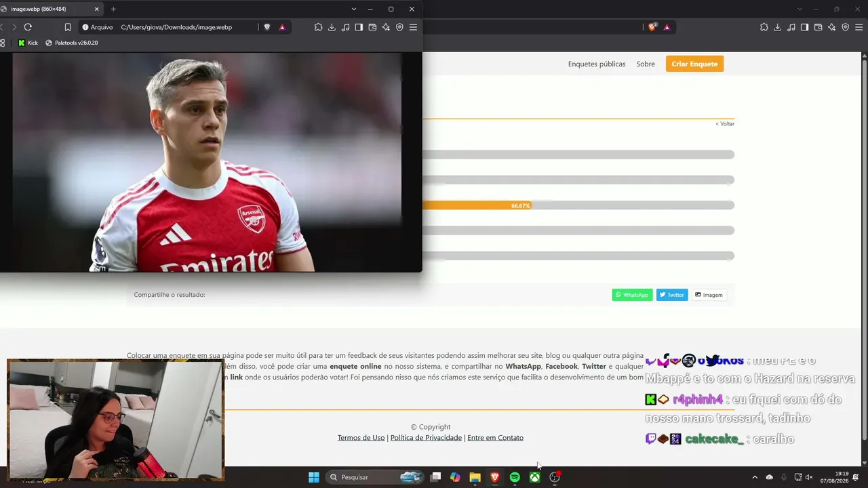868x488 pixels.
Task: Click the Imagem share button
Action: point(709,295)
